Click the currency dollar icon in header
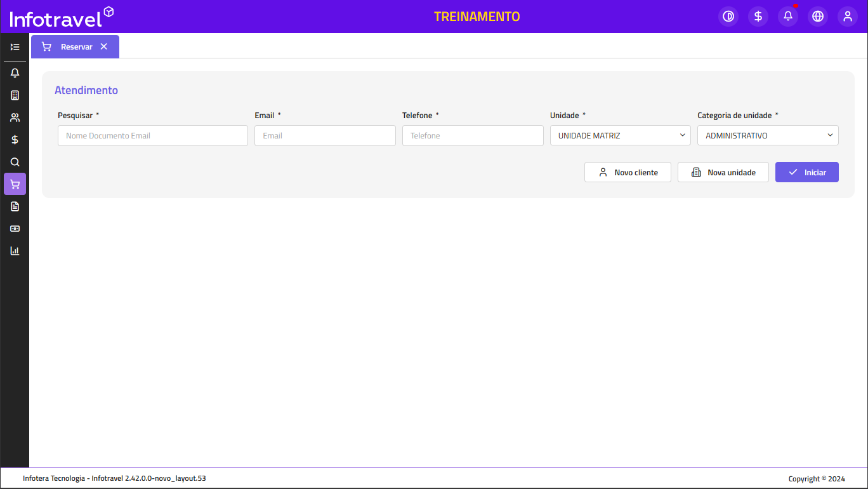 [758, 17]
